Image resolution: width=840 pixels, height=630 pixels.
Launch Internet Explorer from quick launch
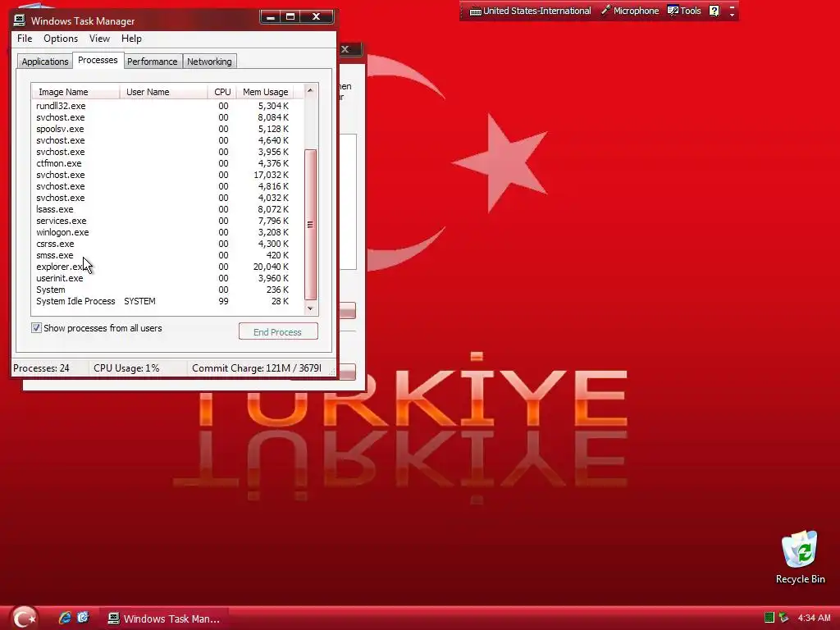[65, 618]
